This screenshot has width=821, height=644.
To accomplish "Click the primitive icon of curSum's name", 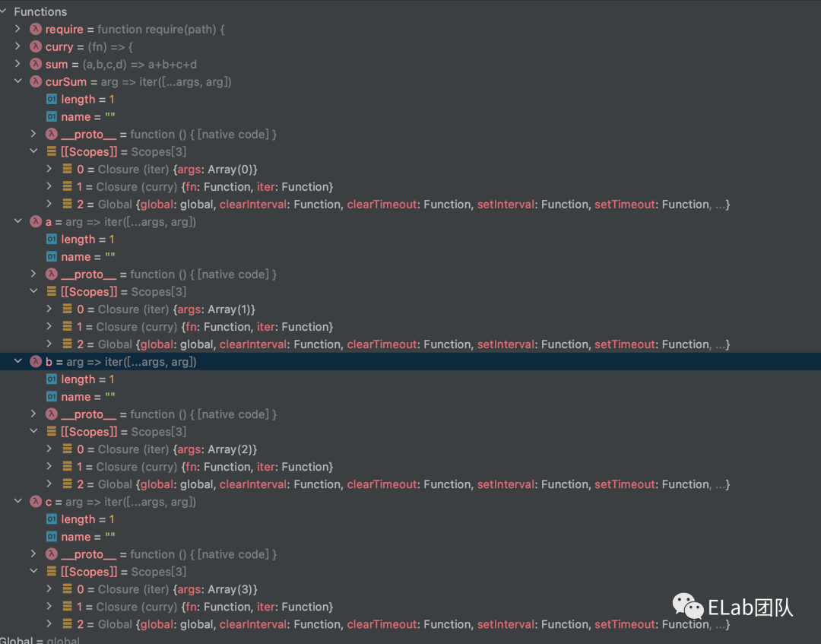I will coord(52,117).
